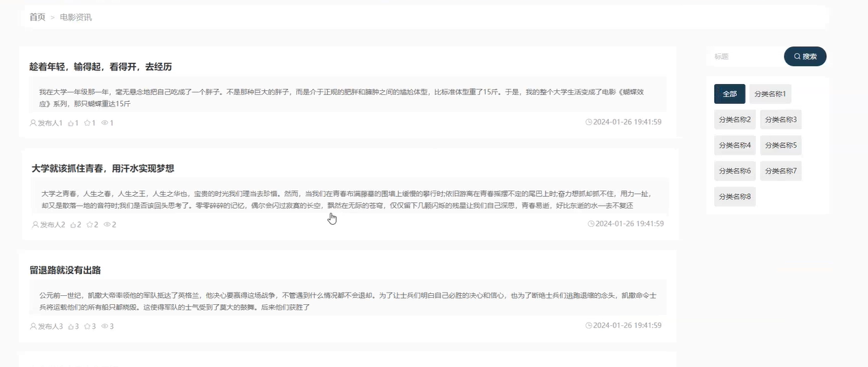Focus the 标题 search input field
The width and height of the screenshot is (868, 367).
tap(746, 57)
